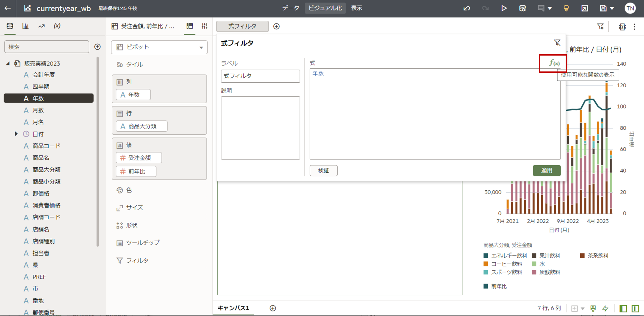Click the undo arrow in top bar

(x=466, y=8)
